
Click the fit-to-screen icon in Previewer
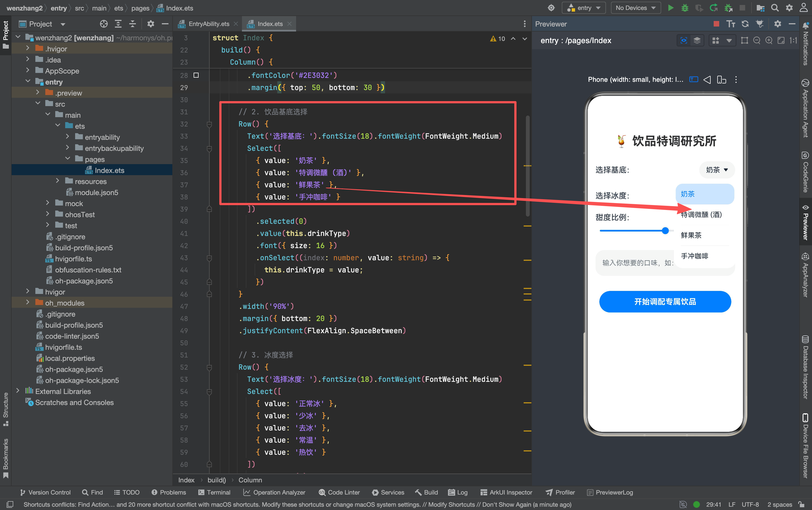pos(781,41)
